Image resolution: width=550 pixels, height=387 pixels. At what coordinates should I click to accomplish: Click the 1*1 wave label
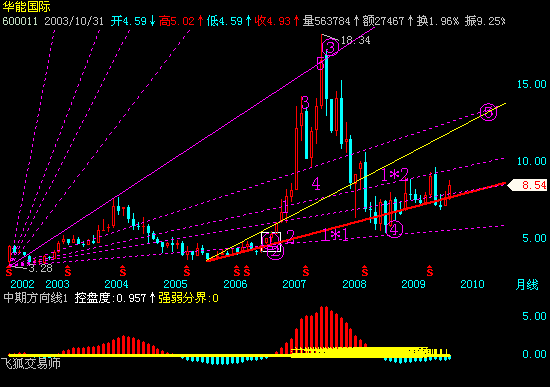pyautogui.click(x=335, y=235)
